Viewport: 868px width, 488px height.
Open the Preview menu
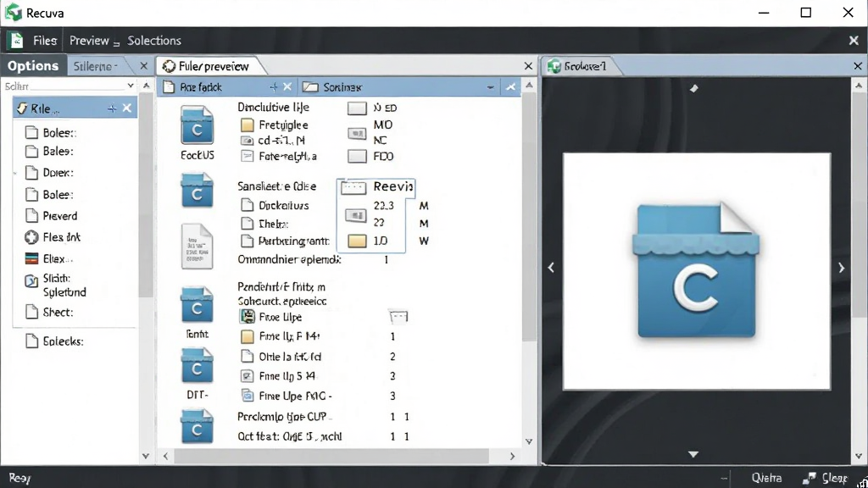pos(89,41)
